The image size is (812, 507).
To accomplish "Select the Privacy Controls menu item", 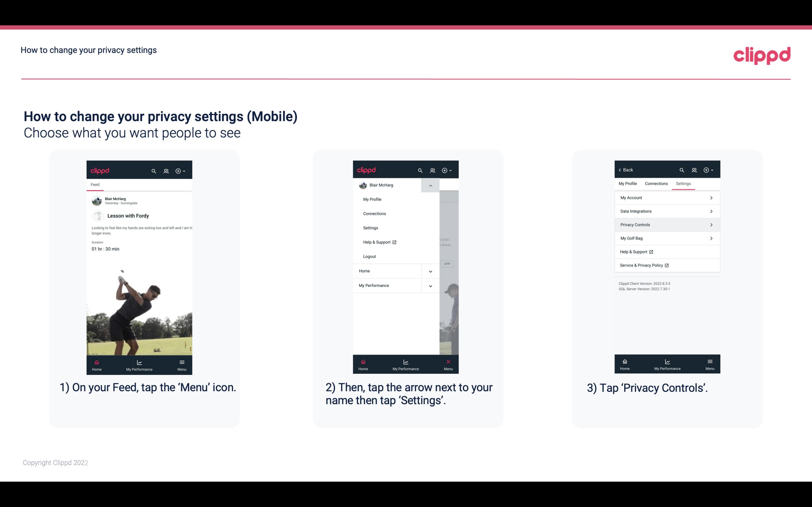I will coord(667,224).
